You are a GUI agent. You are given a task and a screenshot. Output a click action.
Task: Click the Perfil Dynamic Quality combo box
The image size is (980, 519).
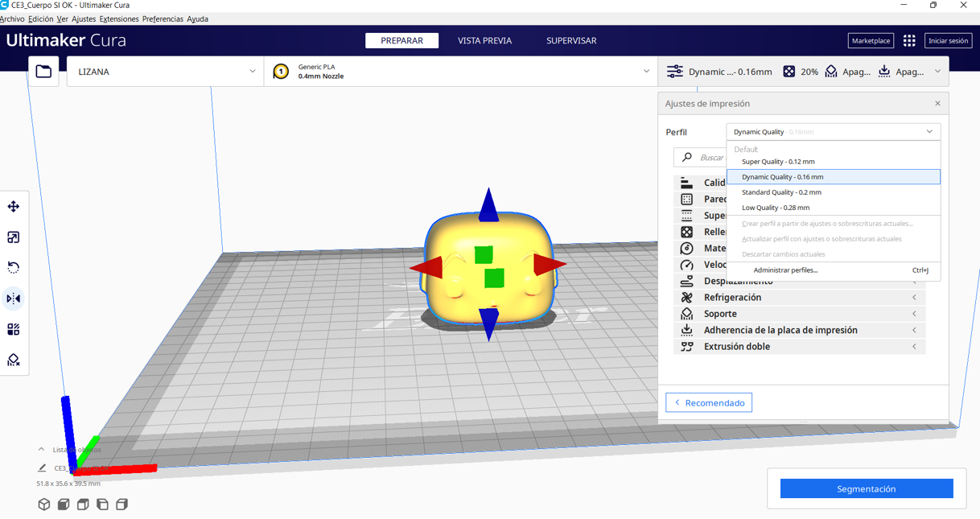click(x=833, y=132)
